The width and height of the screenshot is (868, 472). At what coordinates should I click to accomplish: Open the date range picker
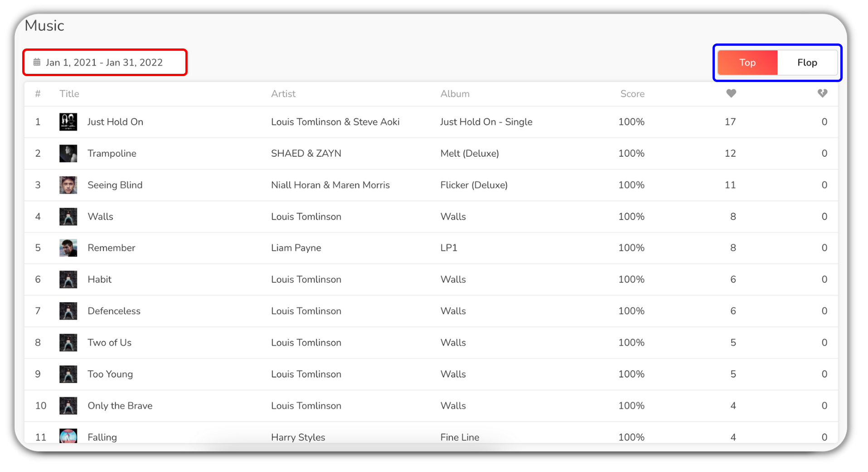click(104, 63)
